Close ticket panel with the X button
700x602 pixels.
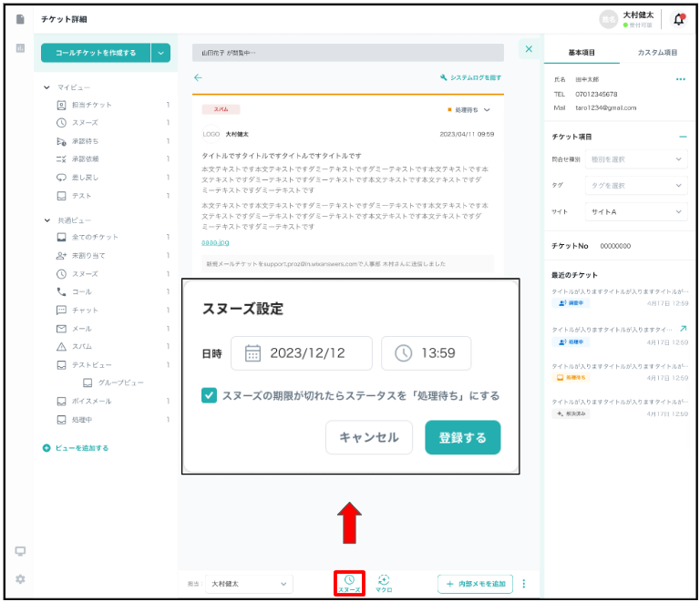pyautogui.click(x=529, y=49)
